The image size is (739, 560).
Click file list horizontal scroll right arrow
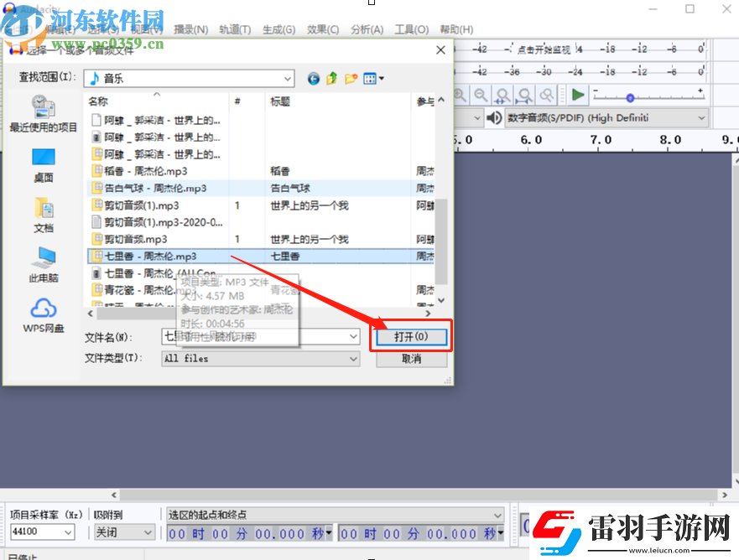[428, 314]
